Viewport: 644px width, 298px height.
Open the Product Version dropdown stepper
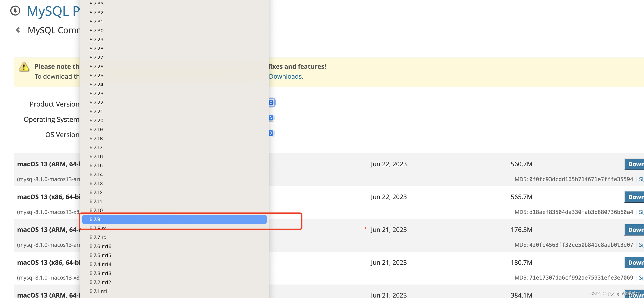271,103
